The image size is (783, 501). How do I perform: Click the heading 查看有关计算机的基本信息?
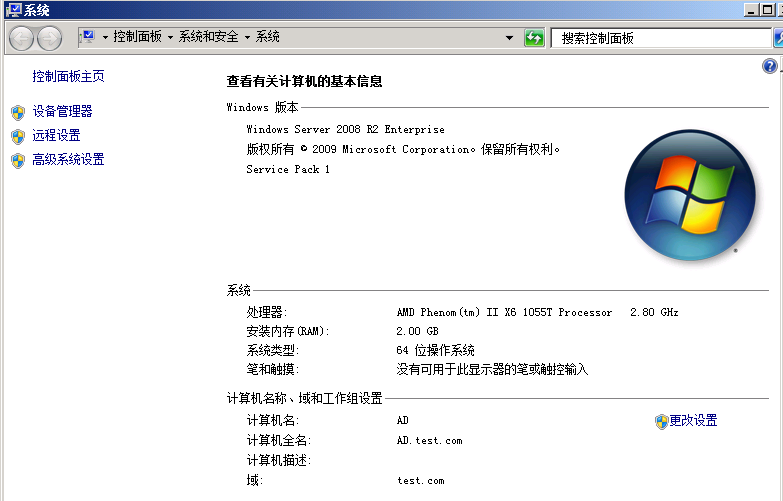tap(304, 81)
